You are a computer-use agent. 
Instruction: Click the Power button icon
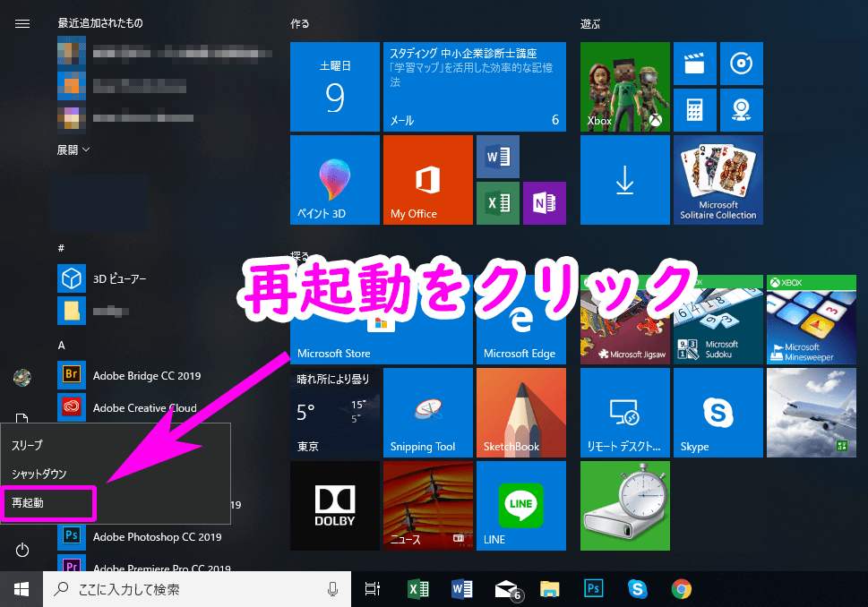pos(22,550)
